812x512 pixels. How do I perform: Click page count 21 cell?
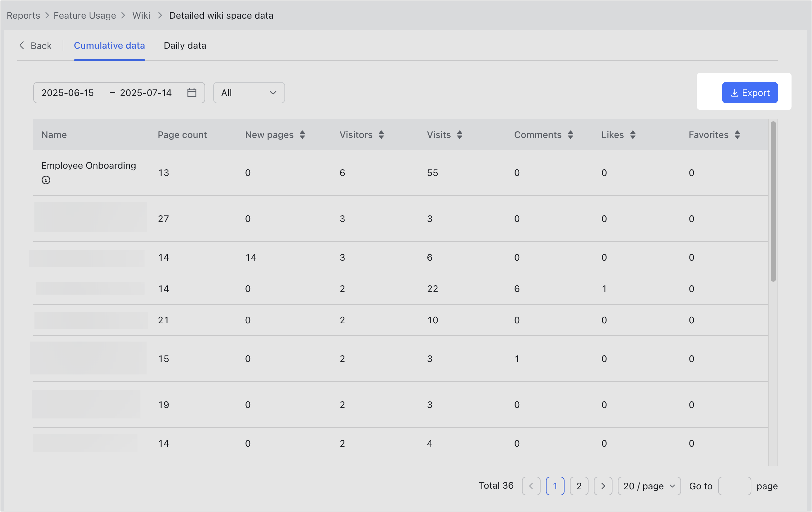[x=163, y=320]
